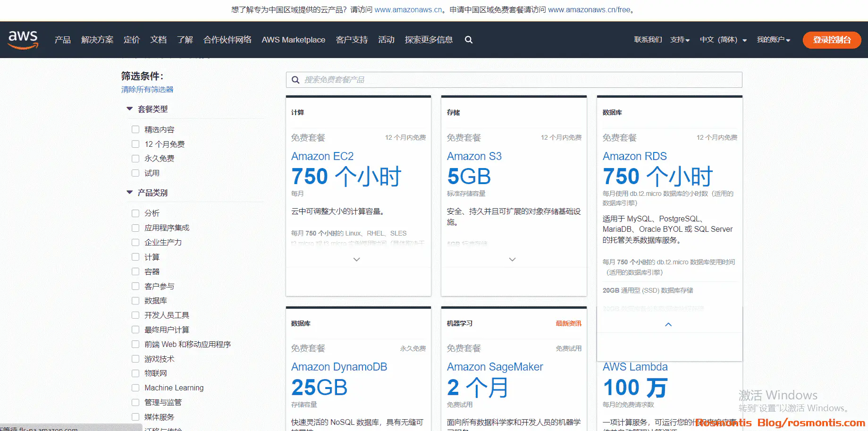This screenshot has height=431, width=868.
Task: Open the site search magnifier icon
Action: (x=469, y=40)
